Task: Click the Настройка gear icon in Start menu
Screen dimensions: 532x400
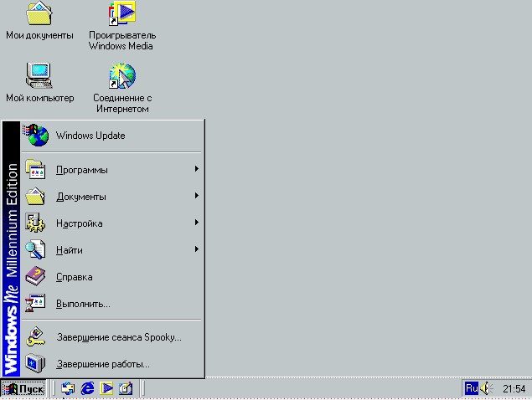Action: tap(35, 223)
